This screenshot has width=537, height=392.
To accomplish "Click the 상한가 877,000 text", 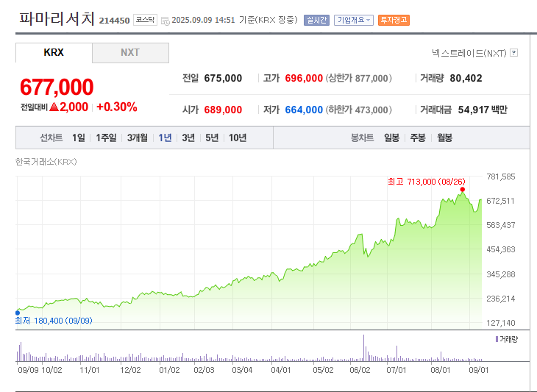I will 358,78.
